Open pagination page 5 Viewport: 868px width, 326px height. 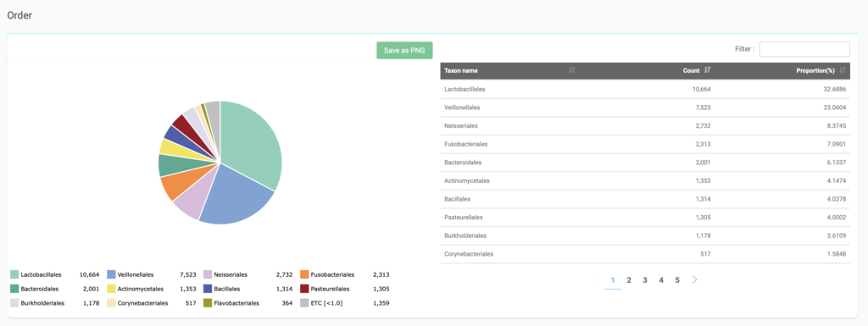(x=677, y=280)
